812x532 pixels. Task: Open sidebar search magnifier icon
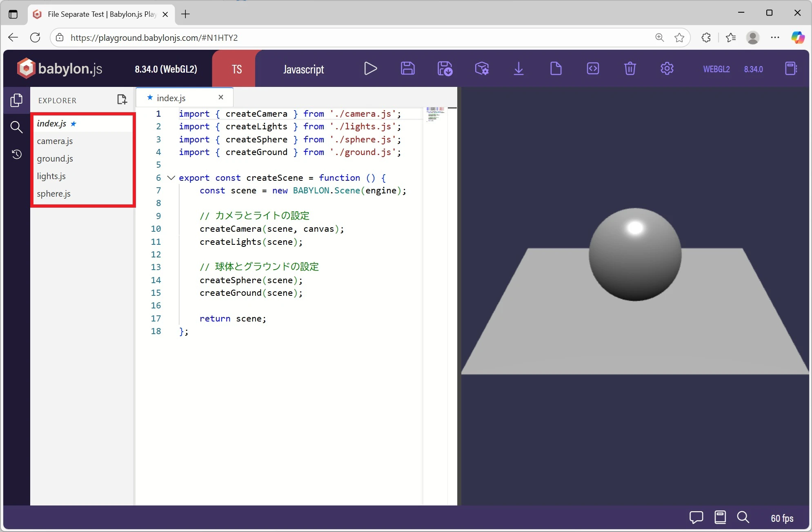coord(16,127)
